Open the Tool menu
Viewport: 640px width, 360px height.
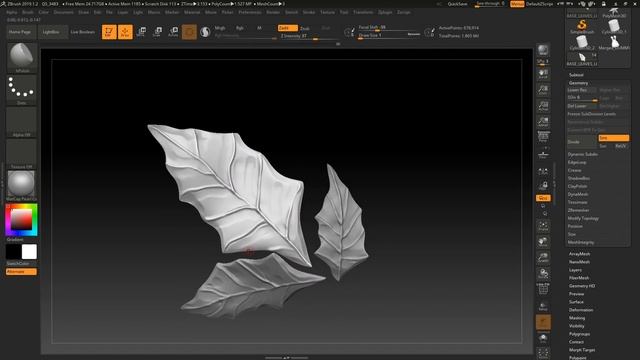(x=344, y=13)
